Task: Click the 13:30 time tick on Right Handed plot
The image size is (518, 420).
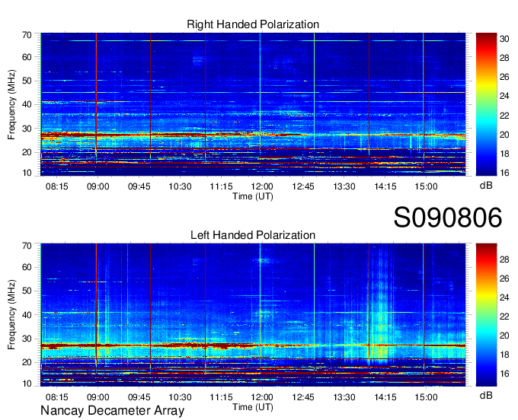Action: click(x=344, y=186)
